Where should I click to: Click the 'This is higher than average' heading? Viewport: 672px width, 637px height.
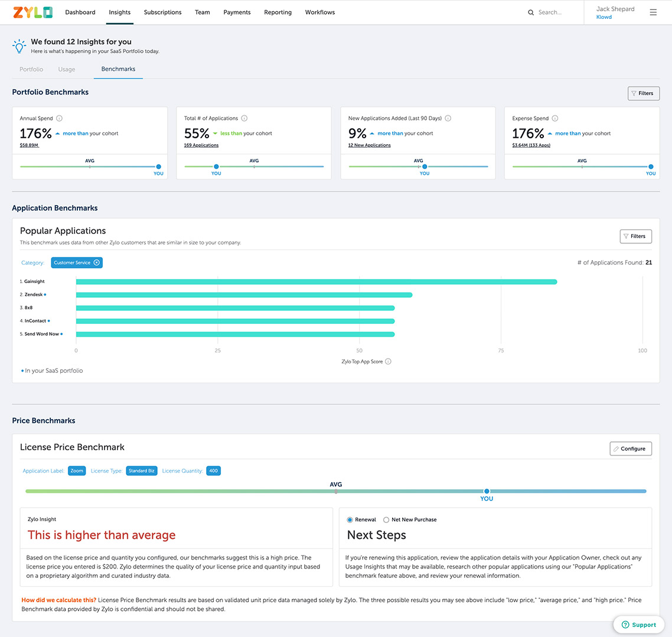point(102,535)
